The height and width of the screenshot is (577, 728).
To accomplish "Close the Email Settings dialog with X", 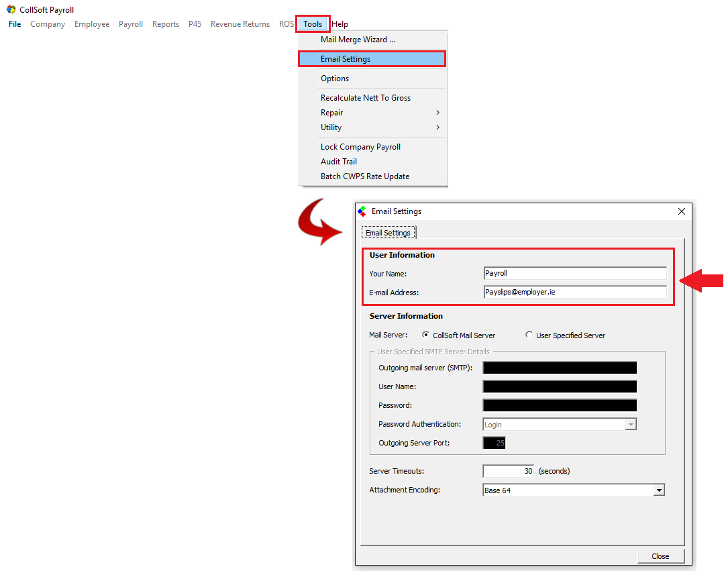I will (x=682, y=211).
